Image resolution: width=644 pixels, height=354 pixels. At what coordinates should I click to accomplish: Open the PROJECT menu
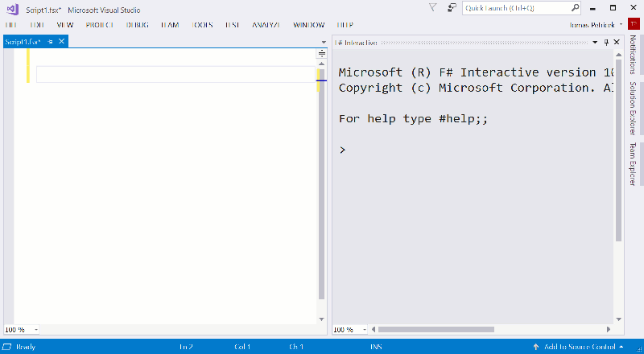click(100, 25)
